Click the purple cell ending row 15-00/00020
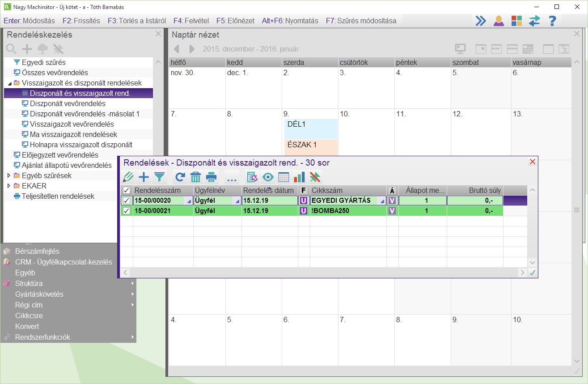Screen dimensions: 588x384 tap(515, 201)
